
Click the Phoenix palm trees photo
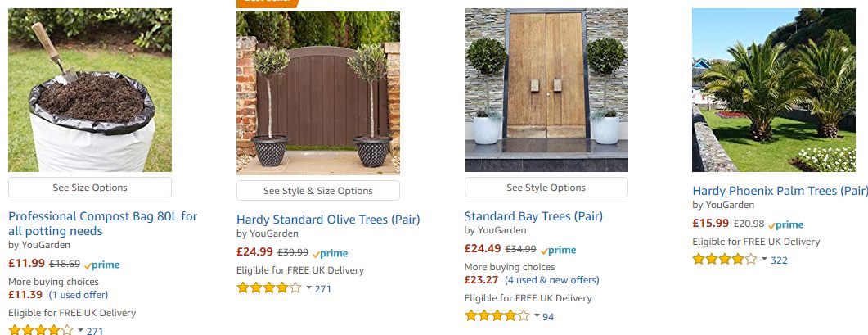pos(774,90)
